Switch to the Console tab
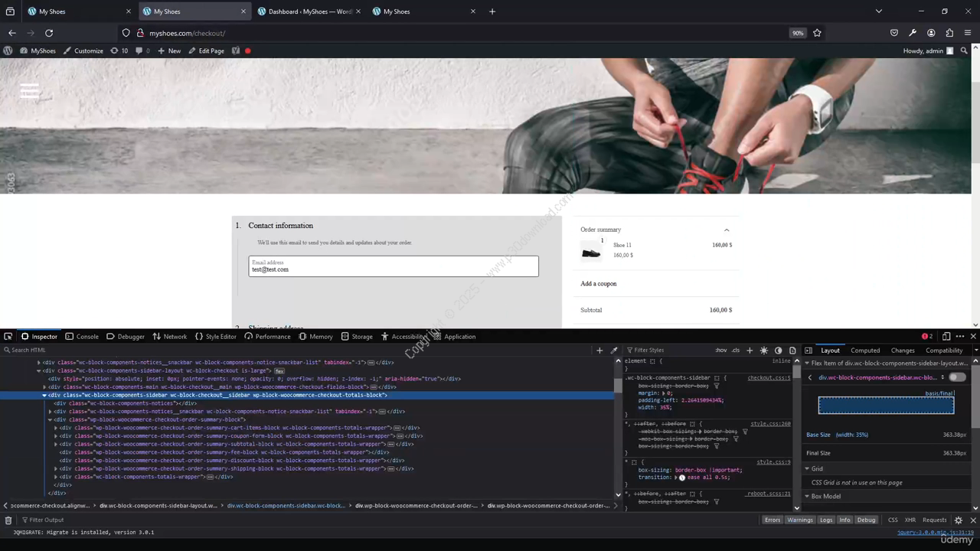 82,336
